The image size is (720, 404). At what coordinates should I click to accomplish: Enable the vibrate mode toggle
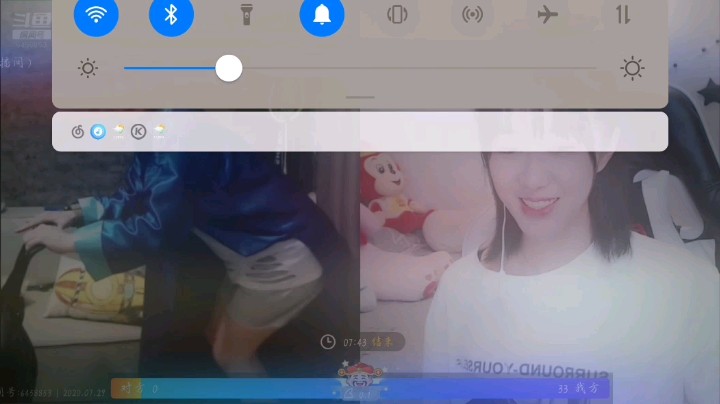397,14
